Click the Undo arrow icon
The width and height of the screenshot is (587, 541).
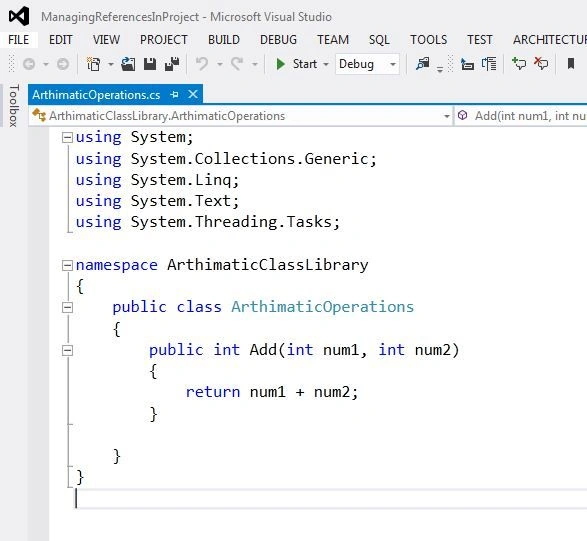tap(202, 64)
